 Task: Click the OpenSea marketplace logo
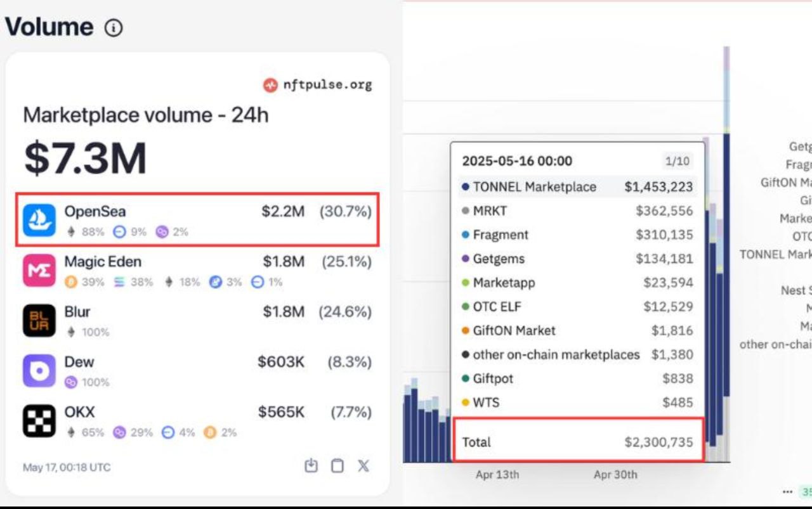[x=39, y=220]
